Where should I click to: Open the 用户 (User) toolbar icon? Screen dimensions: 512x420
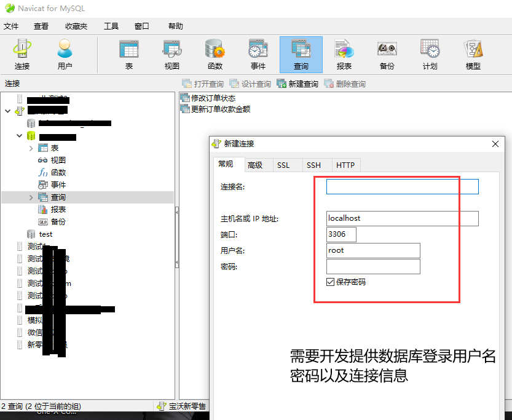click(65, 55)
